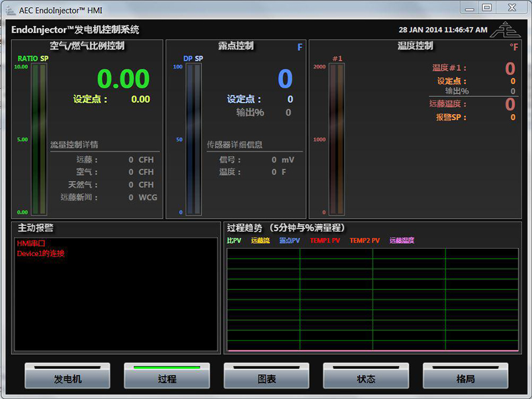
Task: Click the #1 temperature bar graph
Action: point(337,139)
